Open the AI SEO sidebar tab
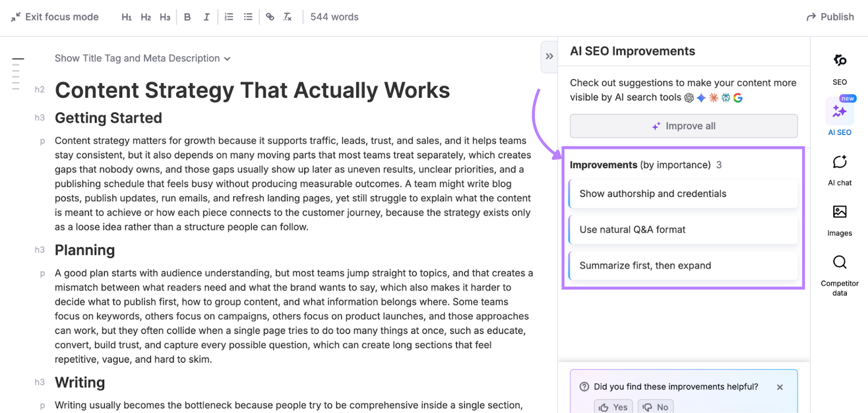The width and height of the screenshot is (868, 413). tap(840, 117)
